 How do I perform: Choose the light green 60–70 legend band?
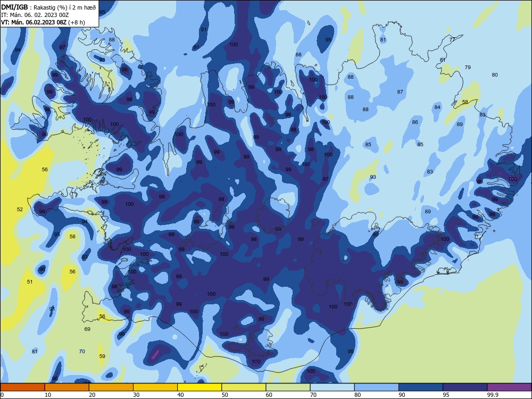288,387
